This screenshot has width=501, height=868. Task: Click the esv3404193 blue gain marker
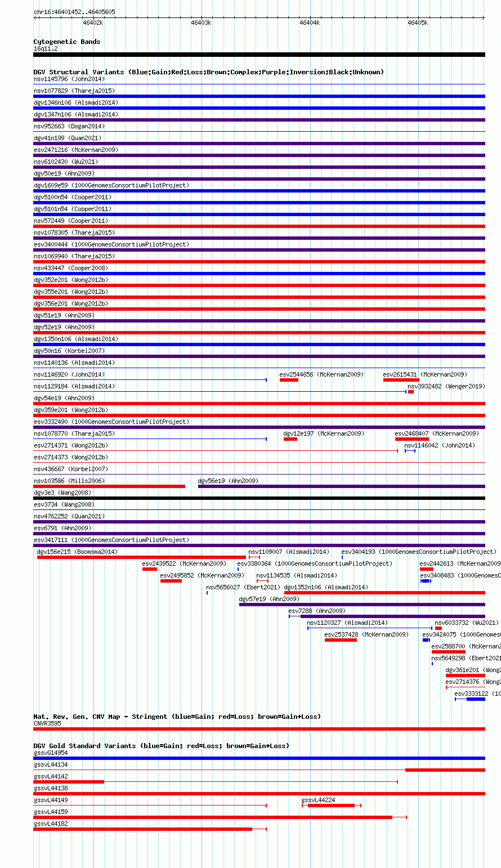click(342, 557)
